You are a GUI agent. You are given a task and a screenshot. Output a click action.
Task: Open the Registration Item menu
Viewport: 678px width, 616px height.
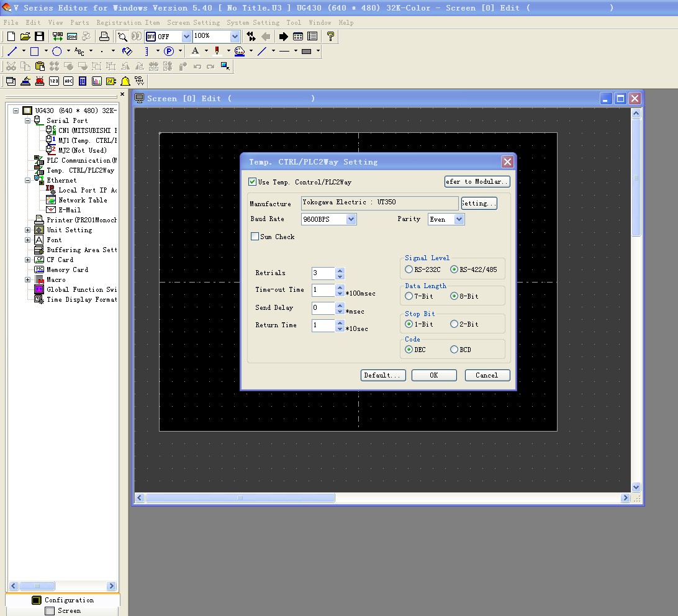[x=128, y=22]
